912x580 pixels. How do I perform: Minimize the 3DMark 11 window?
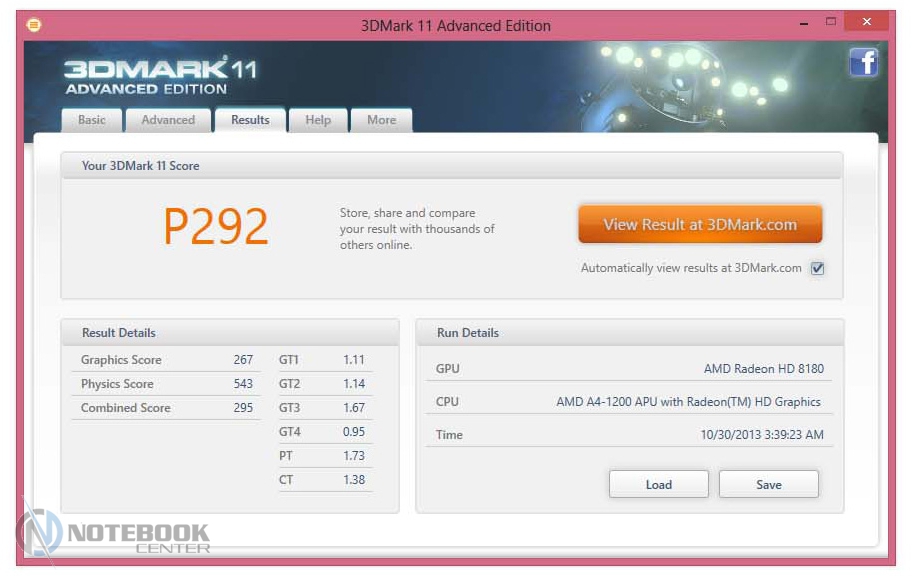pos(803,23)
